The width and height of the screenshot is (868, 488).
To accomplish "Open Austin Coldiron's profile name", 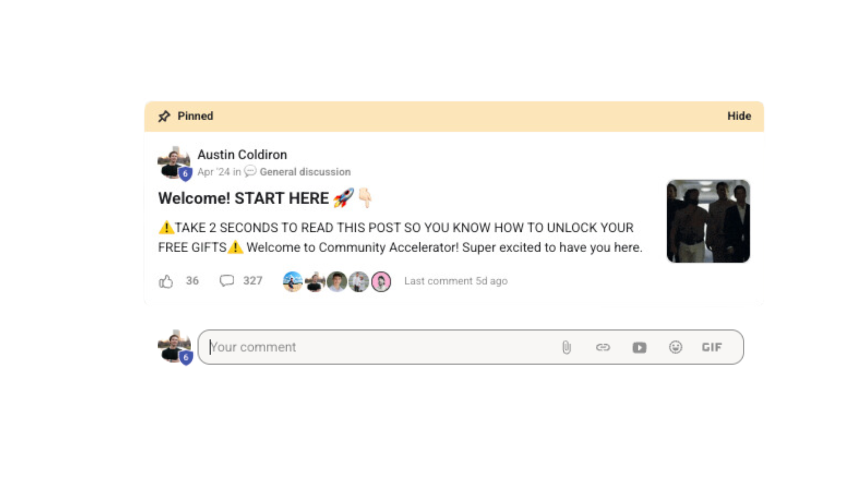I will coord(242,155).
